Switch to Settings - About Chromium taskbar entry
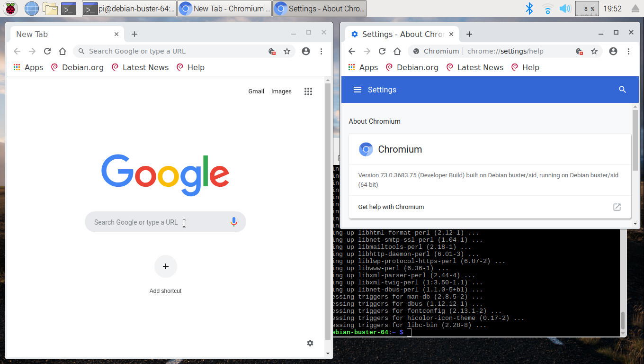The width and height of the screenshot is (644, 364). click(320, 9)
